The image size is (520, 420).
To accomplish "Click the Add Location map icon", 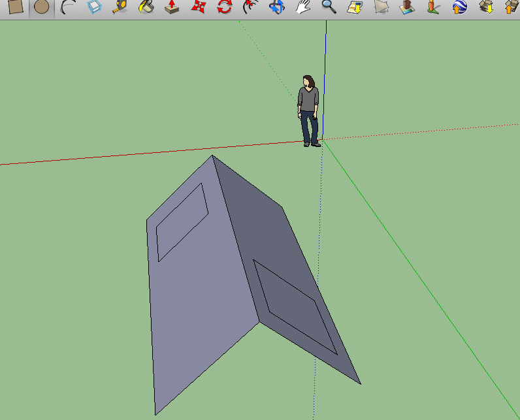I will point(355,7).
